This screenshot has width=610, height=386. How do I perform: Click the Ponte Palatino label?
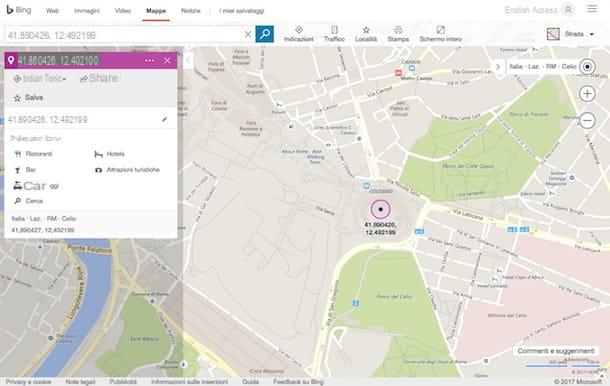[90, 249]
